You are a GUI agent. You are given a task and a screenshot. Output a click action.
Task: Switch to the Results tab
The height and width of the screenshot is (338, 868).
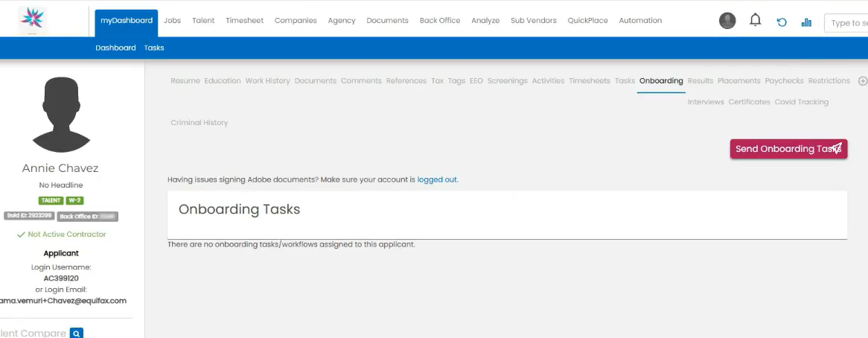(x=701, y=80)
